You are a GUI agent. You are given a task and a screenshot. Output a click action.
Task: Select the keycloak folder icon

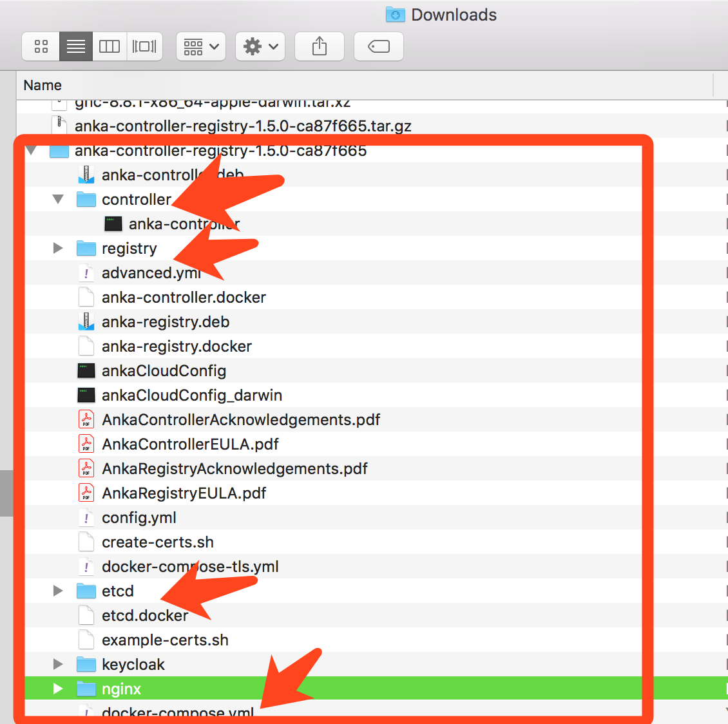(86, 664)
